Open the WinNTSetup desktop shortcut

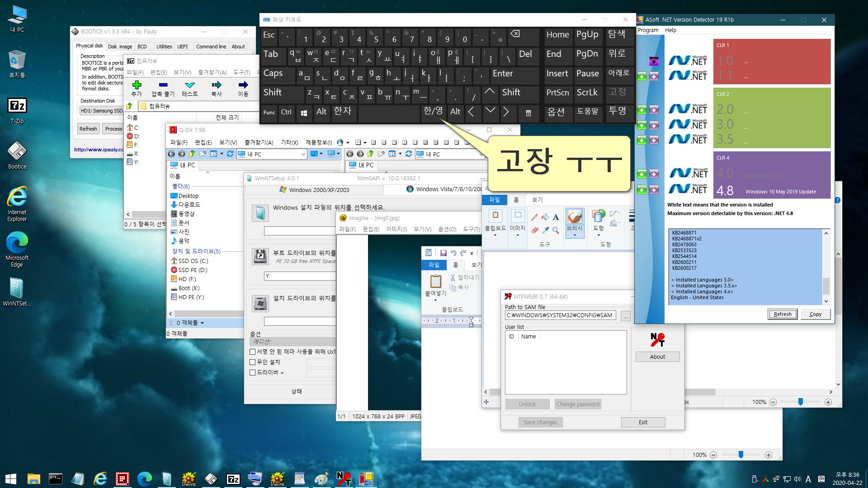[x=17, y=291]
